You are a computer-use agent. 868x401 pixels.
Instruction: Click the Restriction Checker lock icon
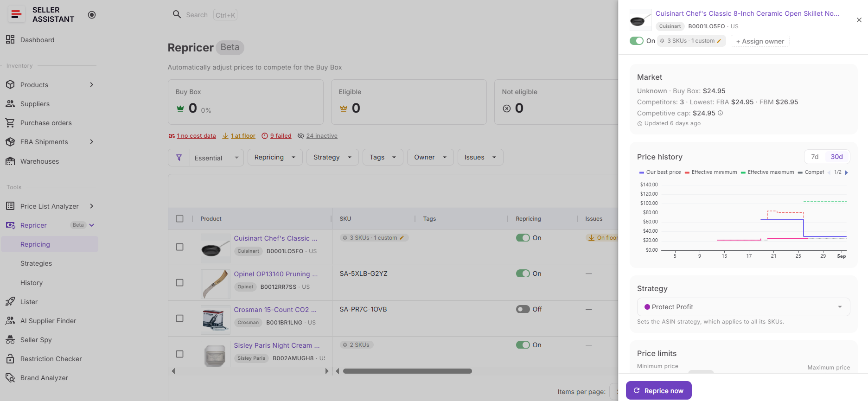pos(10,359)
